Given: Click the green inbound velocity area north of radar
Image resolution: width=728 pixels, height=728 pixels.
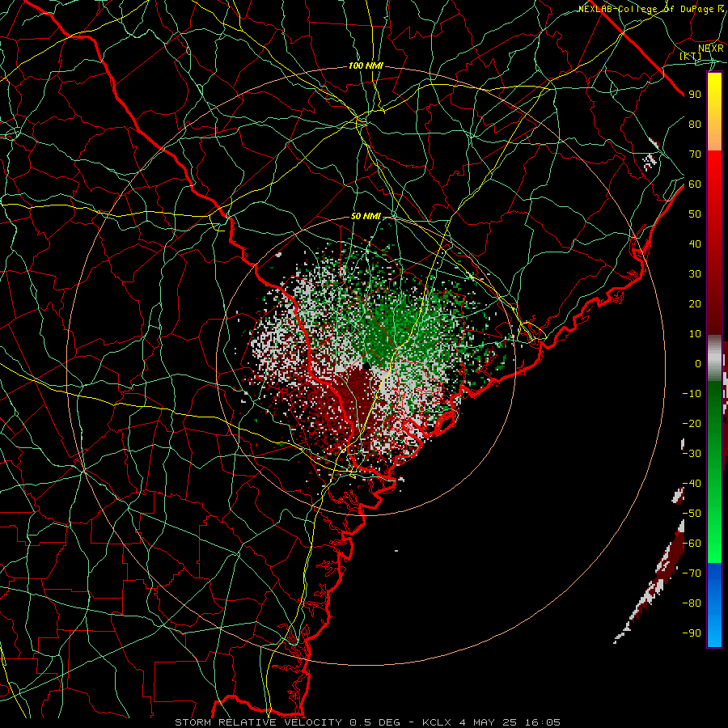Looking at the screenshot, I should 395,330.
